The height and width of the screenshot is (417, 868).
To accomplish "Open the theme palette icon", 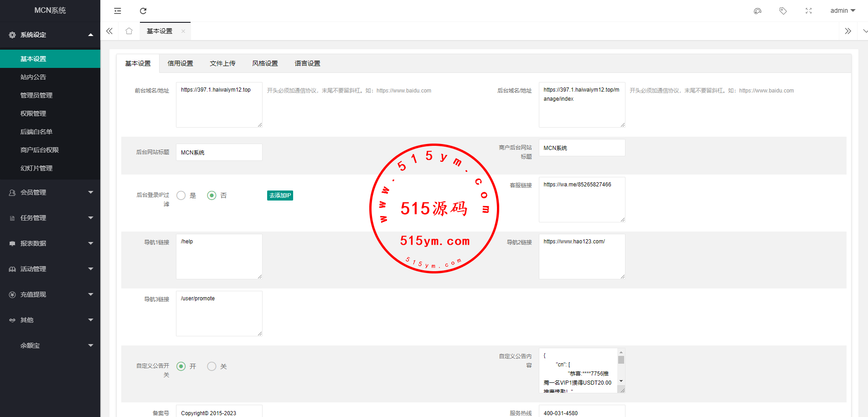I will [758, 11].
